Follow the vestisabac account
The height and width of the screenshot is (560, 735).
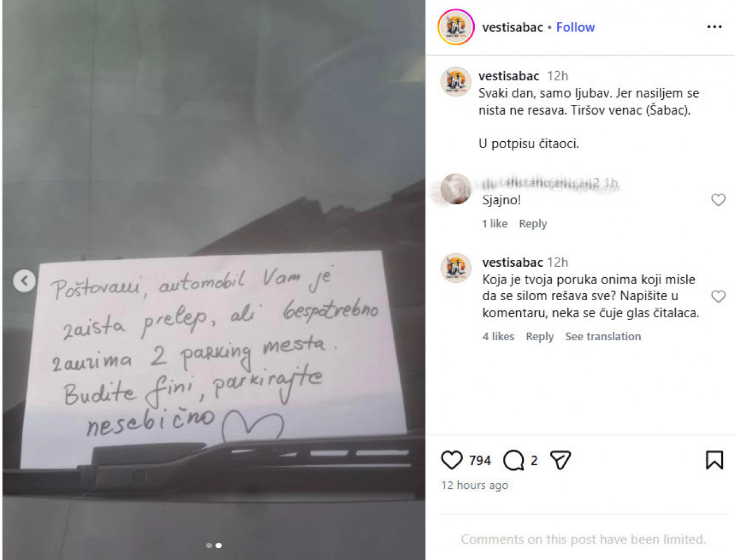tap(575, 27)
